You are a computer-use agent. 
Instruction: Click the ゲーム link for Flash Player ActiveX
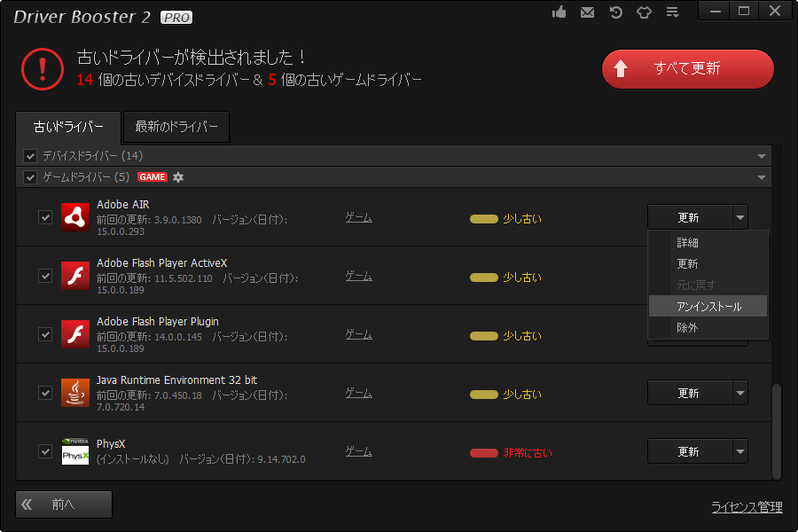pyautogui.click(x=359, y=277)
